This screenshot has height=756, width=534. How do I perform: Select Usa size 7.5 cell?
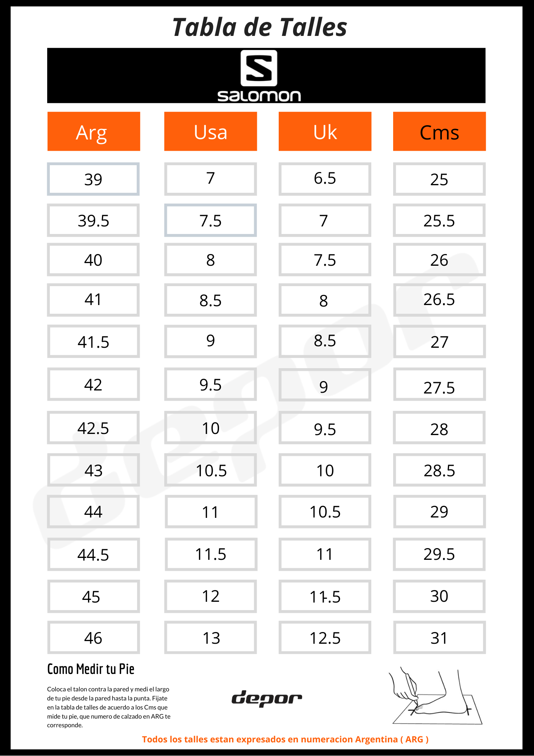point(211,220)
